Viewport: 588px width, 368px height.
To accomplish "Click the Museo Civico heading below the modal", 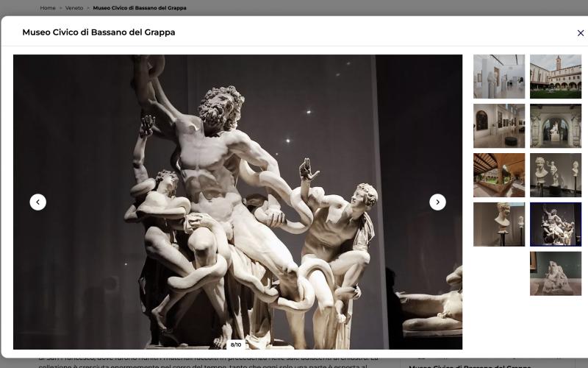I will coord(470,365).
